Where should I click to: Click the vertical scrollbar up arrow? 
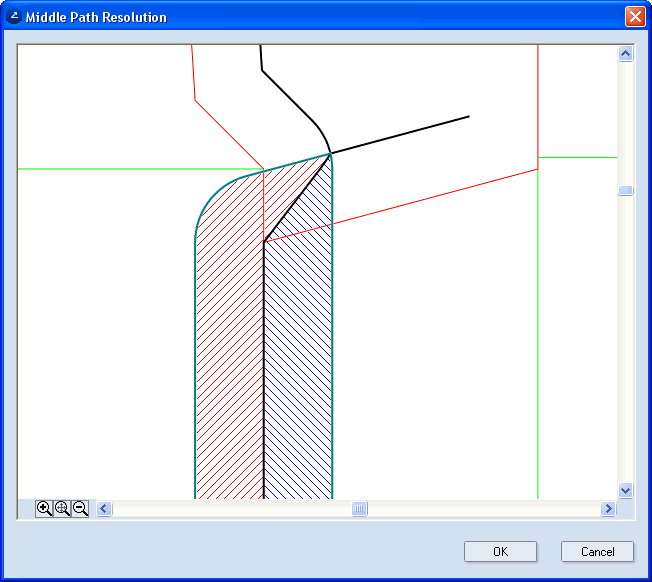click(626, 54)
